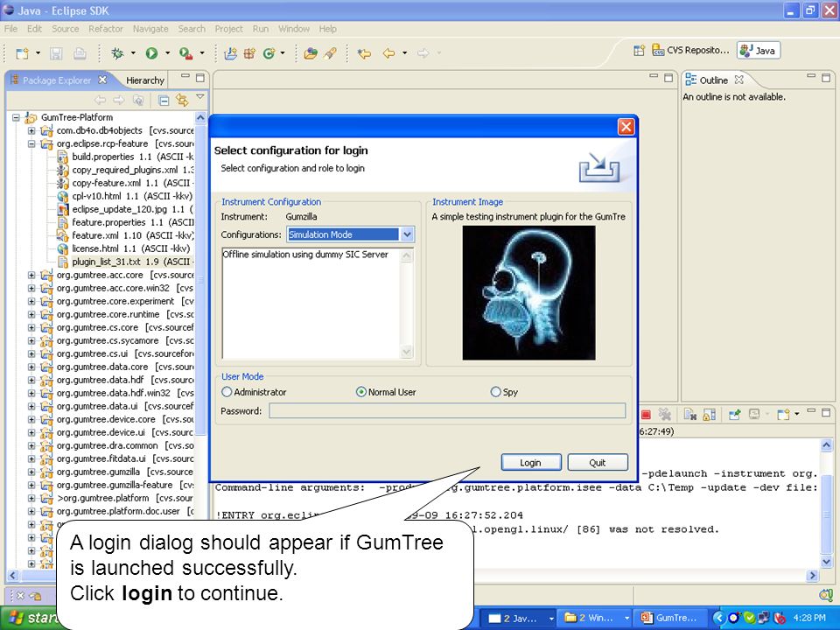Open the Project menu
Screen dimensions: 840x630
[228, 29]
